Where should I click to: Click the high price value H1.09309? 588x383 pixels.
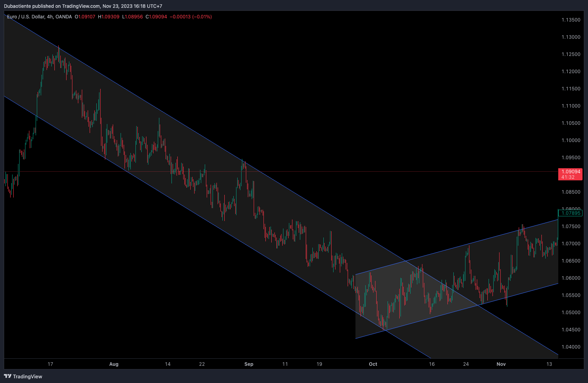109,17
